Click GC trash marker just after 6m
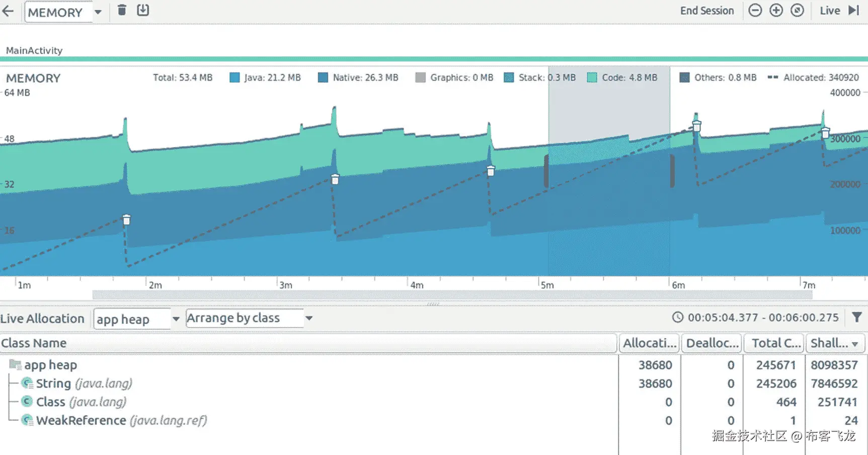Screen dimensions: 868x455 point(696,126)
